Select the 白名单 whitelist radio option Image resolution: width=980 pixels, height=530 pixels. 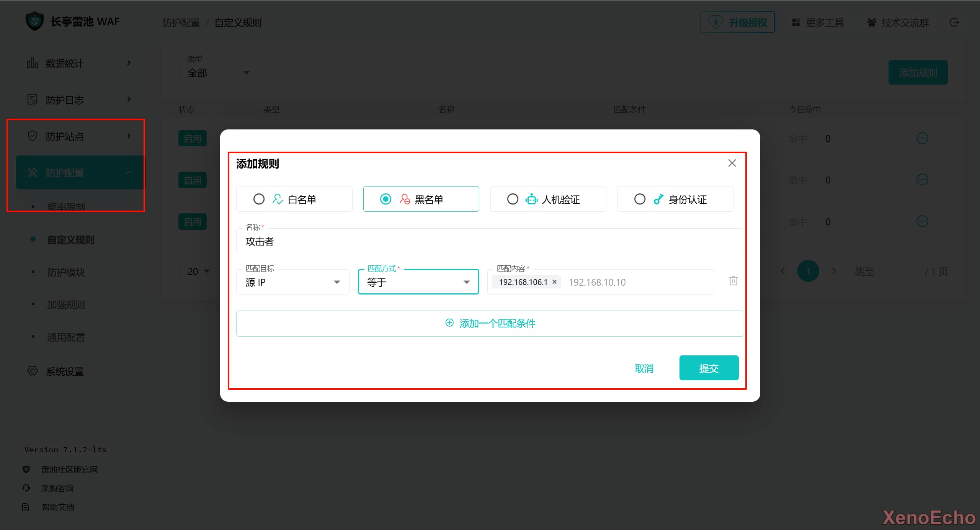pos(259,199)
